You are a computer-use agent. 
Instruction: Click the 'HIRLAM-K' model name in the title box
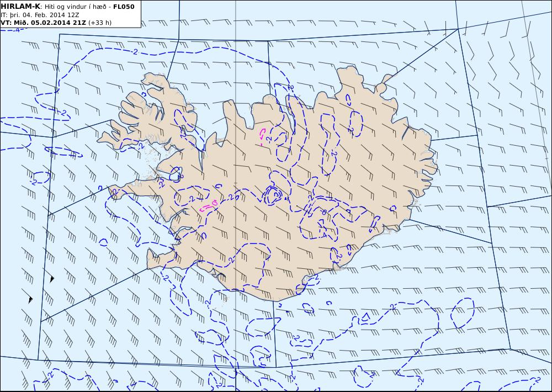tap(20, 7)
